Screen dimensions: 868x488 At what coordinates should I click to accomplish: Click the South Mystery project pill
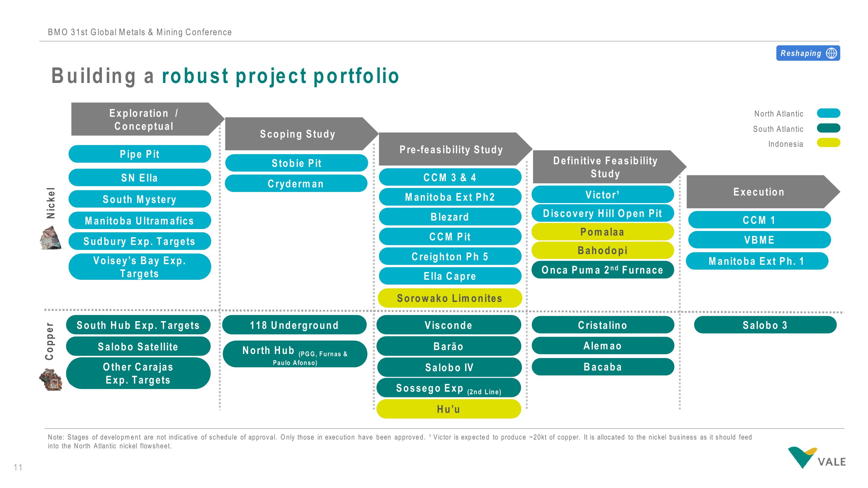140,199
